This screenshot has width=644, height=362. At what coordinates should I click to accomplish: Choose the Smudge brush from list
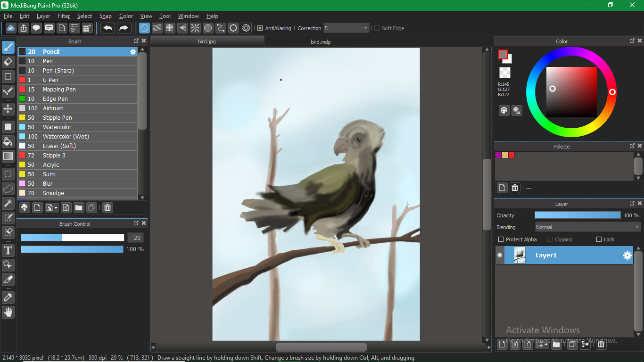[x=53, y=193]
